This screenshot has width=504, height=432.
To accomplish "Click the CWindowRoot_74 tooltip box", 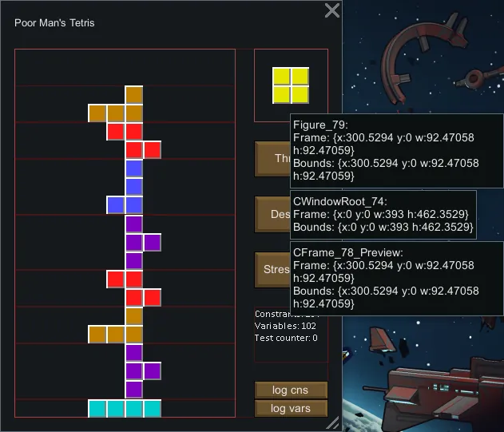I will click(x=383, y=214).
